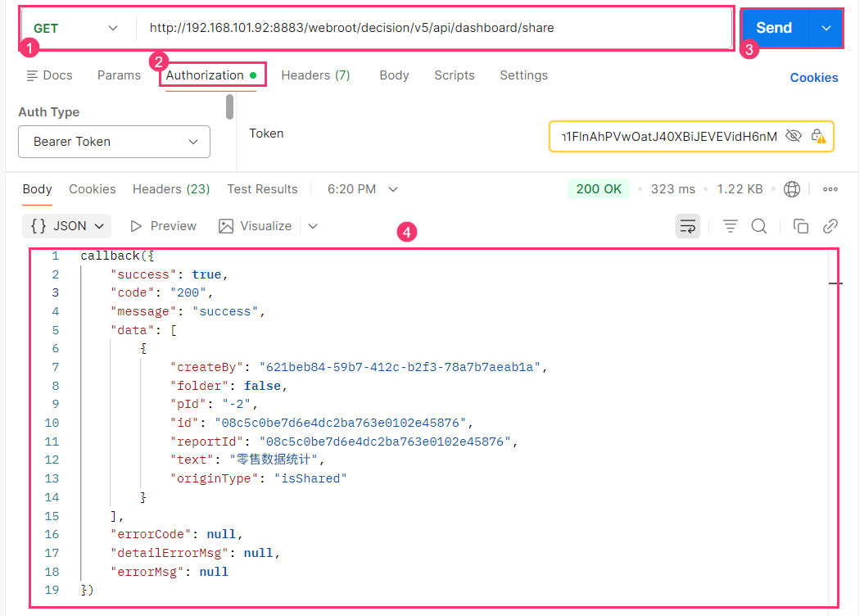This screenshot has width=864, height=616.
Task: Open the Cookies link
Action: [x=814, y=78]
